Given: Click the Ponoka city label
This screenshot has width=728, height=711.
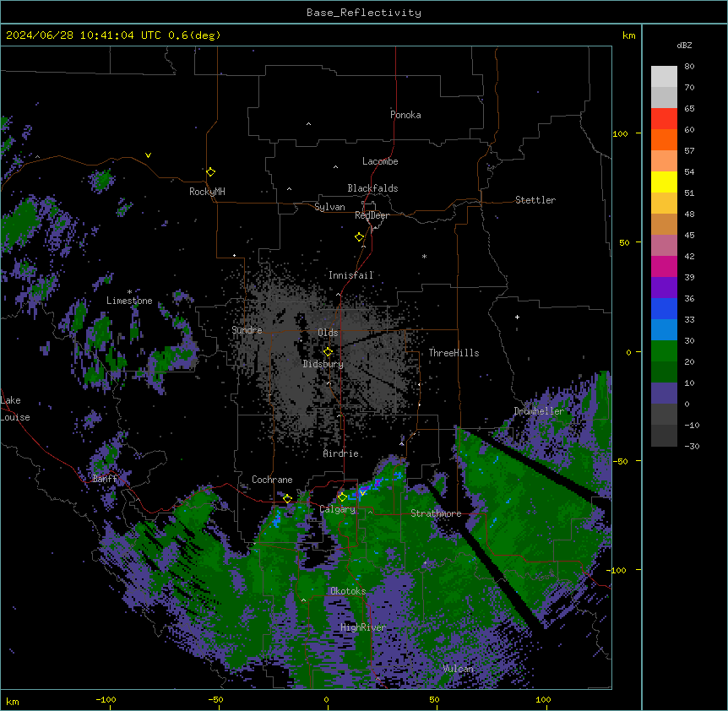Looking at the screenshot, I should [405, 115].
